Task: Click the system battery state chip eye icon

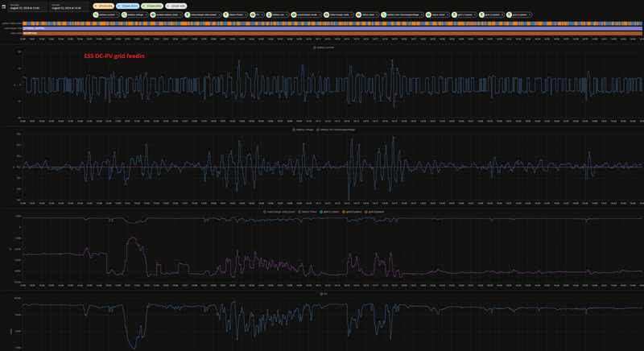Action: click(153, 14)
